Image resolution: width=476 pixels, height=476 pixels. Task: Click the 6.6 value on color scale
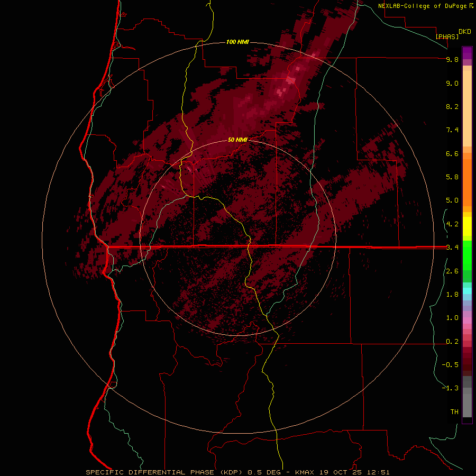[x=452, y=153]
